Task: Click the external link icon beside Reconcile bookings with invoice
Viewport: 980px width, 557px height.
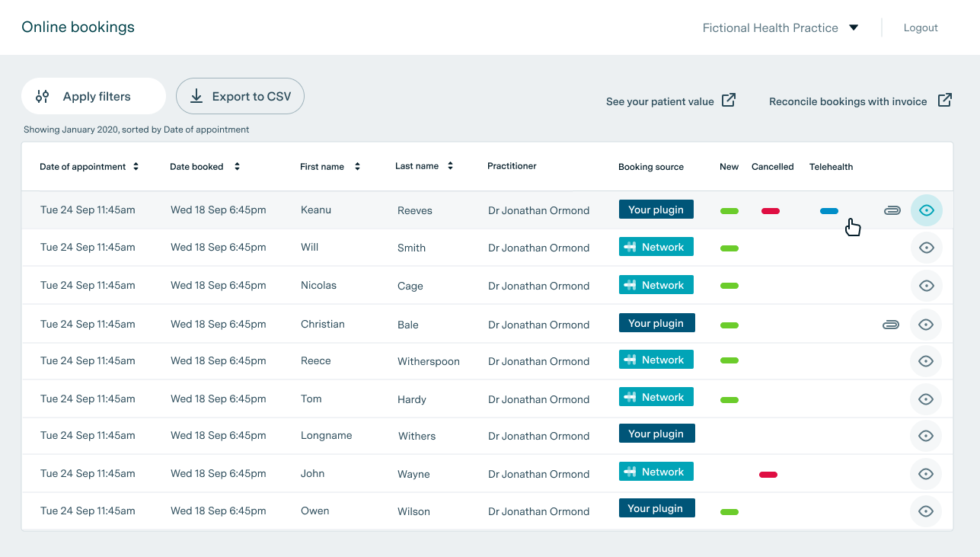Action: [x=944, y=101]
